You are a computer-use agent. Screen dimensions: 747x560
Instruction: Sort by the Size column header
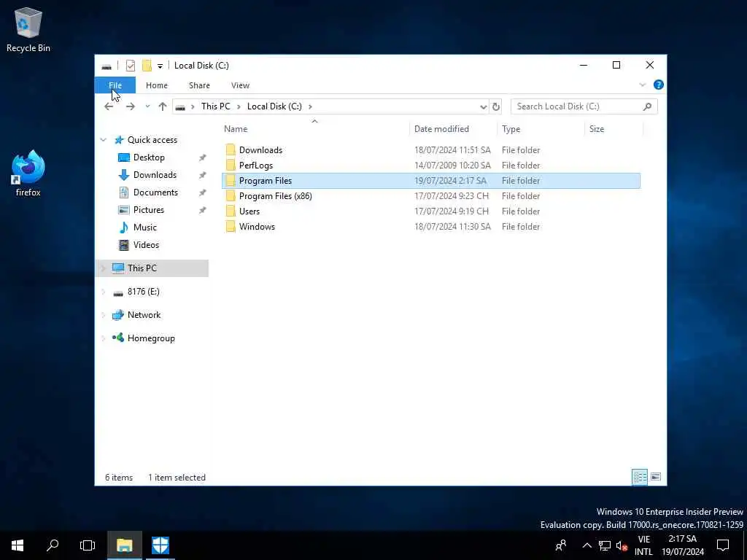pos(614,129)
